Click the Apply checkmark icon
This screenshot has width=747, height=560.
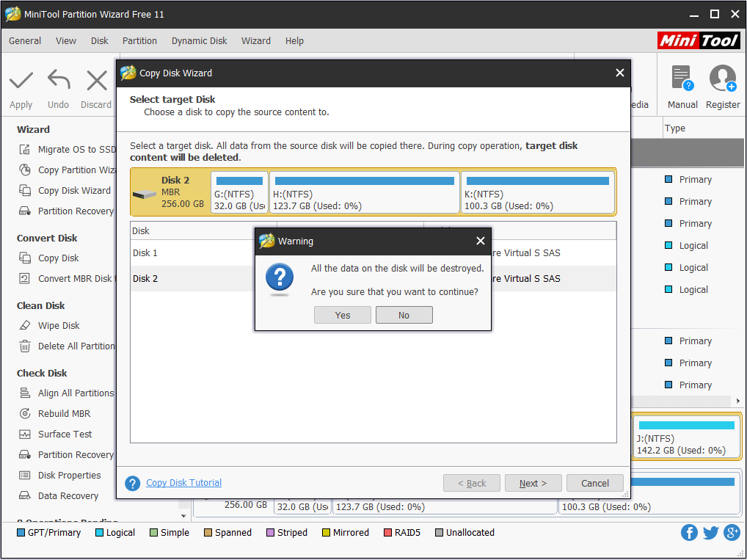pos(21,80)
